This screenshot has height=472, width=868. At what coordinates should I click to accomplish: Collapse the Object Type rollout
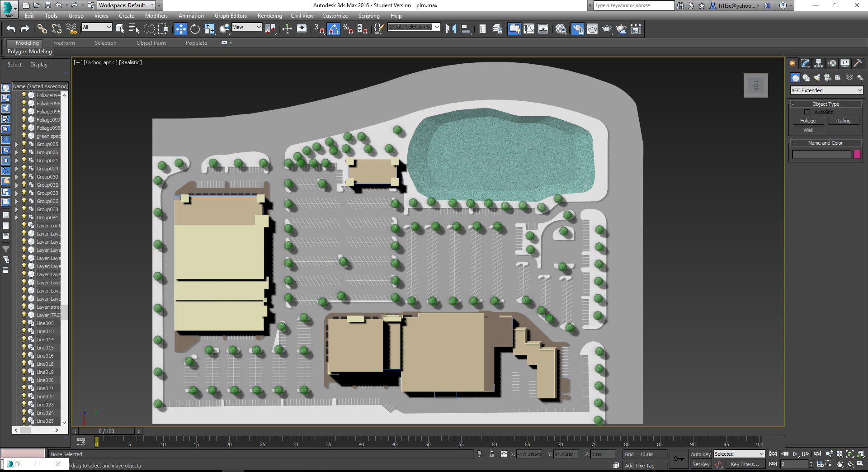tap(826, 104)
